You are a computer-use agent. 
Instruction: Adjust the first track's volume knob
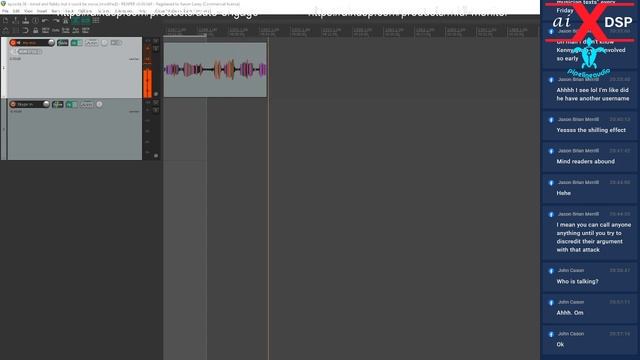click(51, 42)
